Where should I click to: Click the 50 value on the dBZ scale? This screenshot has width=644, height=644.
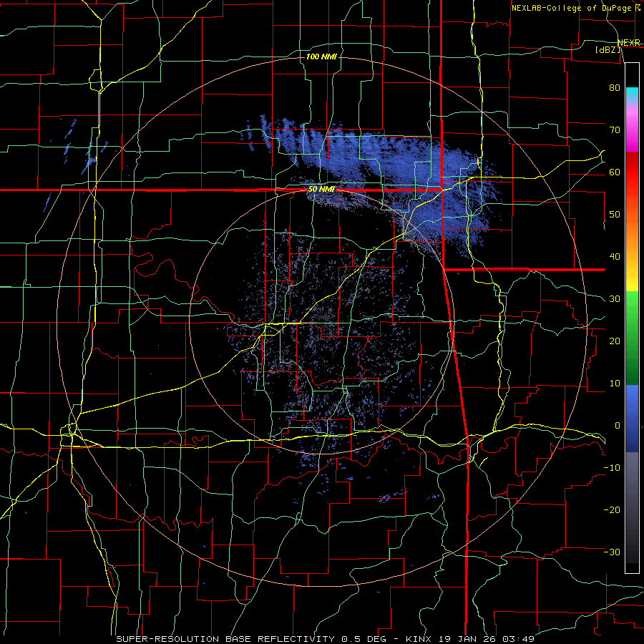615,215
